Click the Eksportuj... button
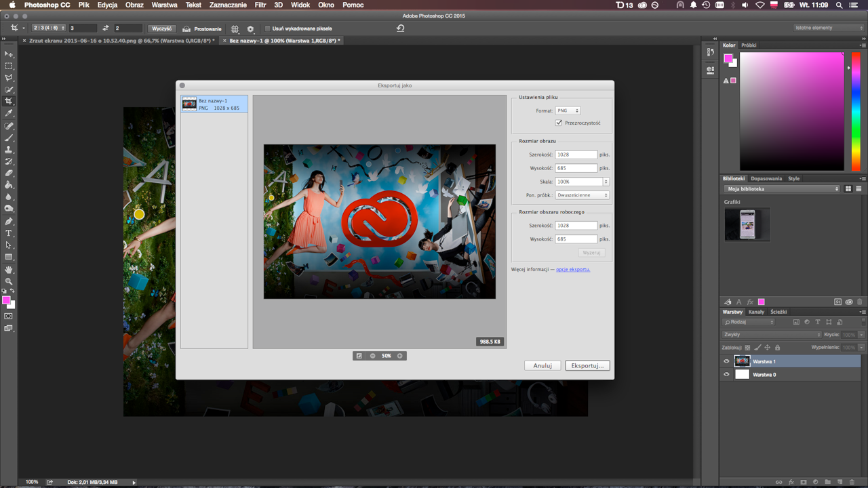 [587, 365]
